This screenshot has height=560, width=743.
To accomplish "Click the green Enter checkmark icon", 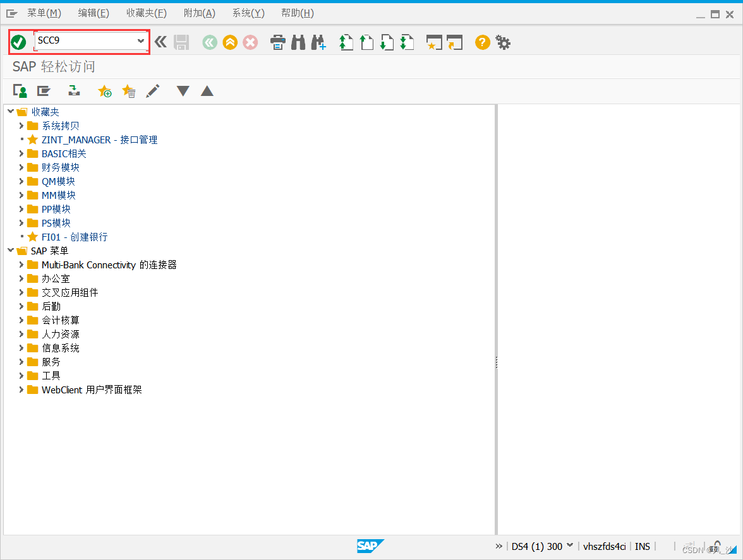I will point(18,42).
